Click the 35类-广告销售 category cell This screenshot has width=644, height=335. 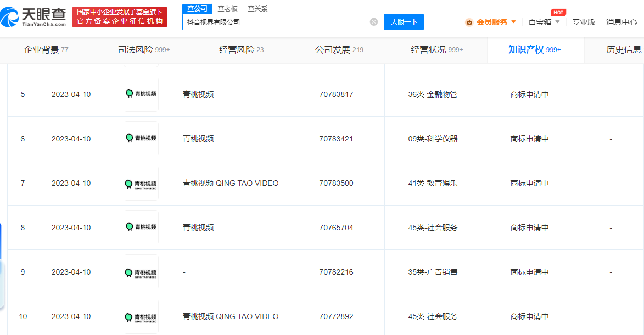pos(433,272)
